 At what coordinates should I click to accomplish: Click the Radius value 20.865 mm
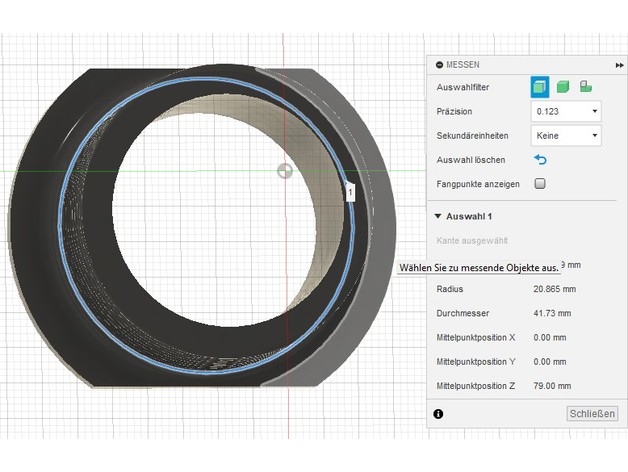(x=556, y=289)
